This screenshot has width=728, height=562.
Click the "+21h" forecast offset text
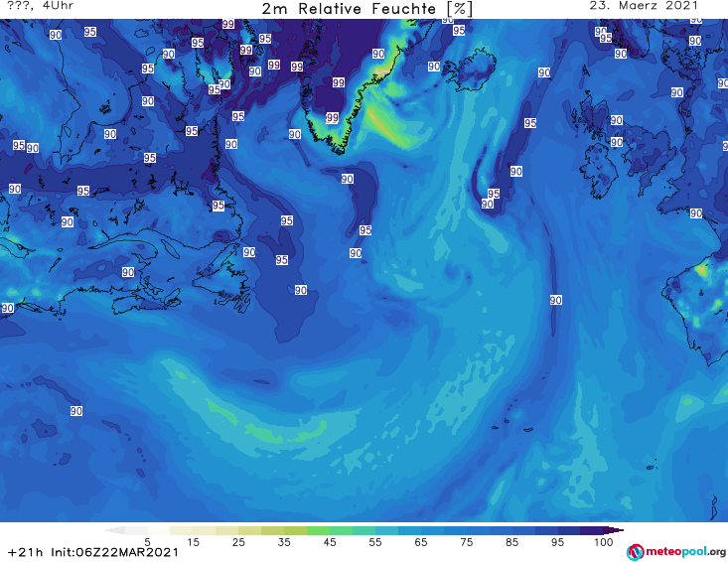click(x=25, y=553)
